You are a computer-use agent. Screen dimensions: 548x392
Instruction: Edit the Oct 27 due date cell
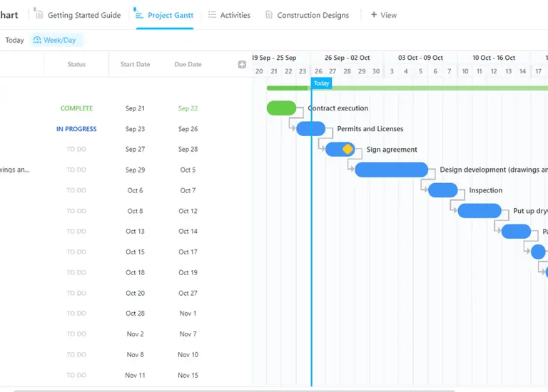188,293
